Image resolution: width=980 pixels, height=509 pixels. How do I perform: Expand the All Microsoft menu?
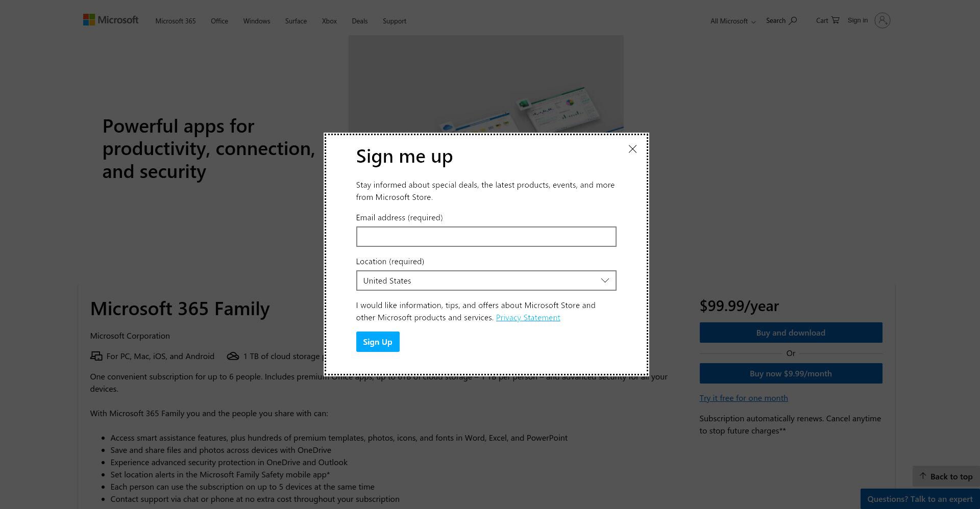point(733,21)
